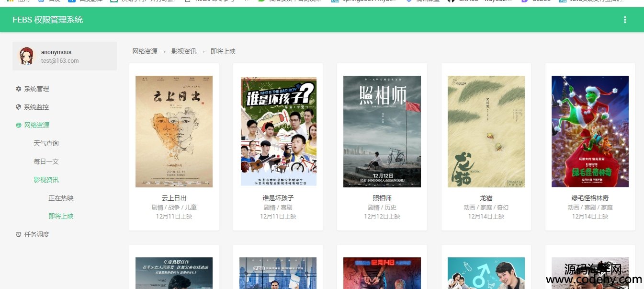Click the shield icon beside 系统监控
Image resolution: width=644 pixels, height=289 pixels.
19,107
